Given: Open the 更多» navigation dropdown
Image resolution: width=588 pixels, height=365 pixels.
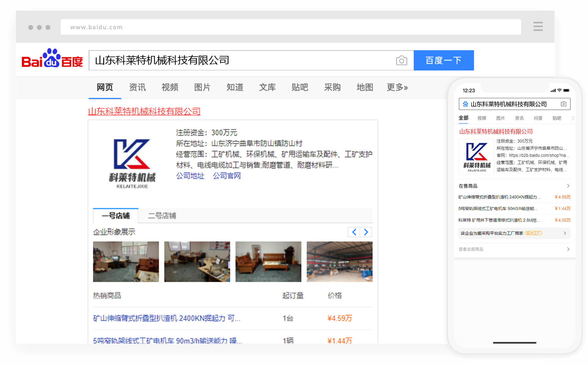Looking at the screenshot, I should pyautogui.click(x=397, y=87).
